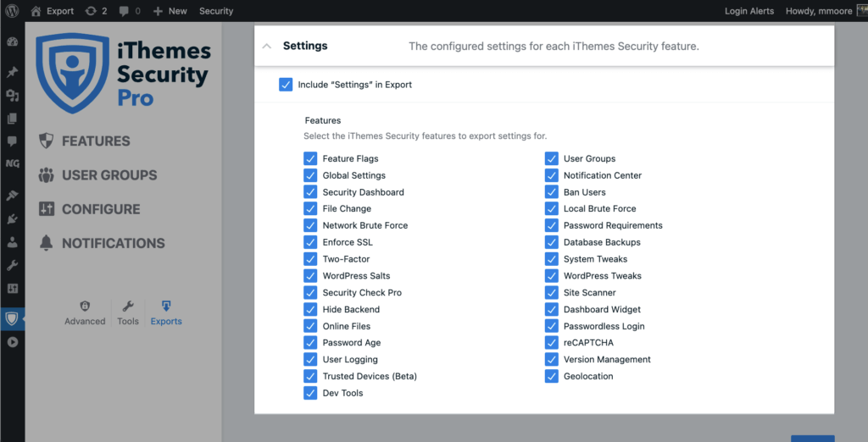This screenshot has width=868, height=442.
Task: Toggle the System Tweaks checkbox
Action: coord(551,259)
